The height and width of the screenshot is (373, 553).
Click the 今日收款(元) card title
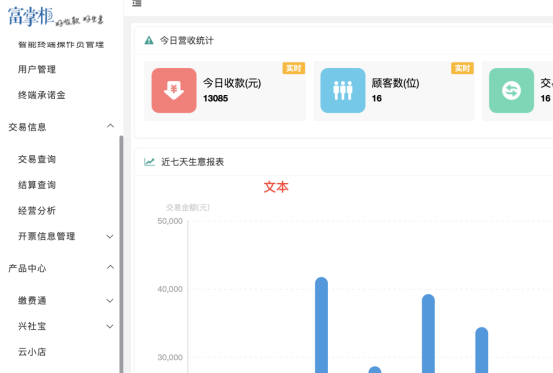coord(232,83)
